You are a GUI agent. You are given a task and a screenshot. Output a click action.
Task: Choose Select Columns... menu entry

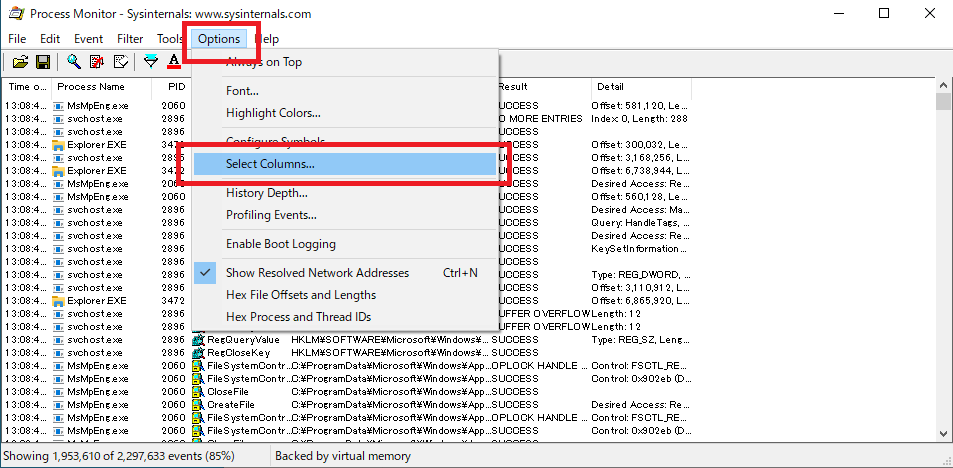point(345,163)
